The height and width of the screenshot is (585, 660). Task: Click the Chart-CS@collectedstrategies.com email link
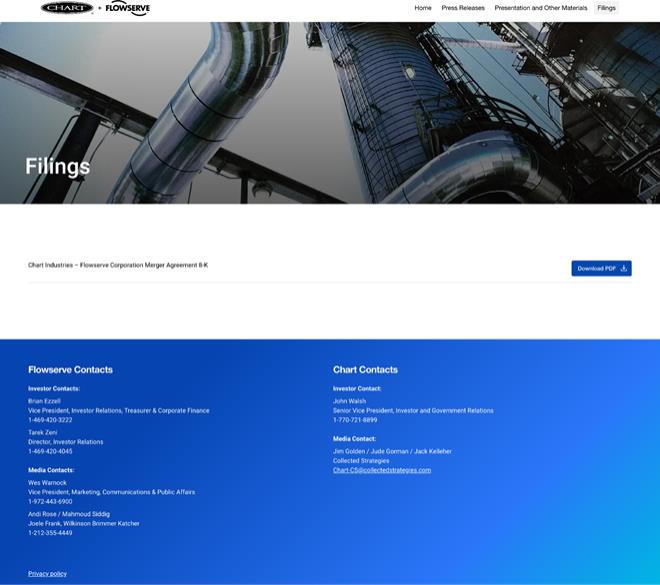point(382,470)
